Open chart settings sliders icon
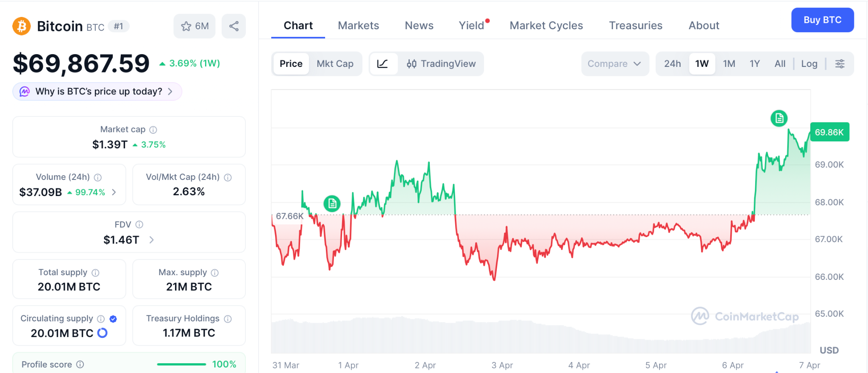The height and width of the screenshot is (373, 868). pyautogui.click(x=840, y=64)
